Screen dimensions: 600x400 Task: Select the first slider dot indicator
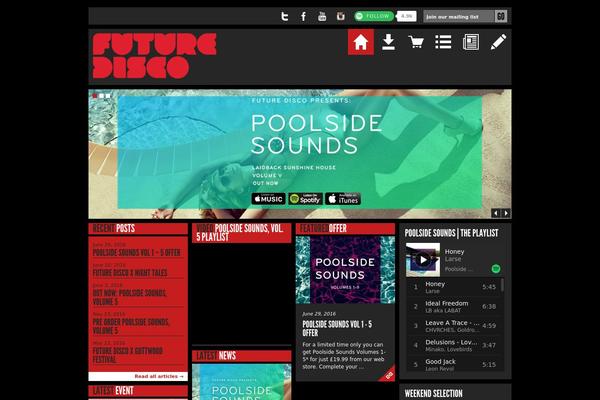pyautogui.click(x=95, y=96)
